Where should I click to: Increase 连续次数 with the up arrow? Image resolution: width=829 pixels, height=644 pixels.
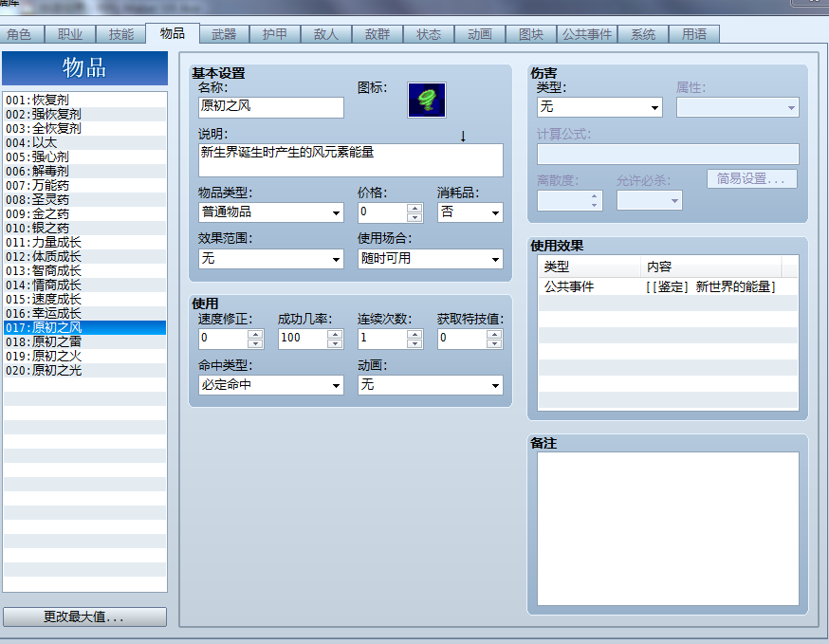coord(415,334)
